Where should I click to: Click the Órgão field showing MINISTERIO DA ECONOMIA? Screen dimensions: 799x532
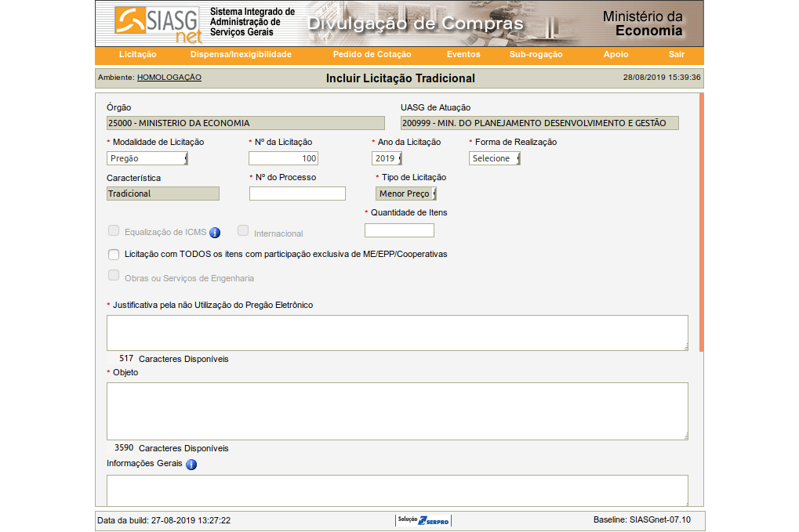point(245,123)
